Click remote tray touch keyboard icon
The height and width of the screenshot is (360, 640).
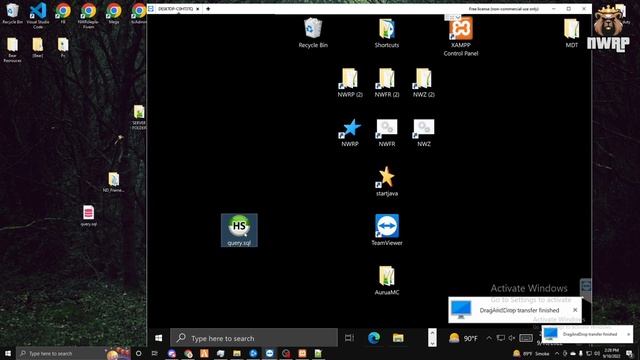526,338
